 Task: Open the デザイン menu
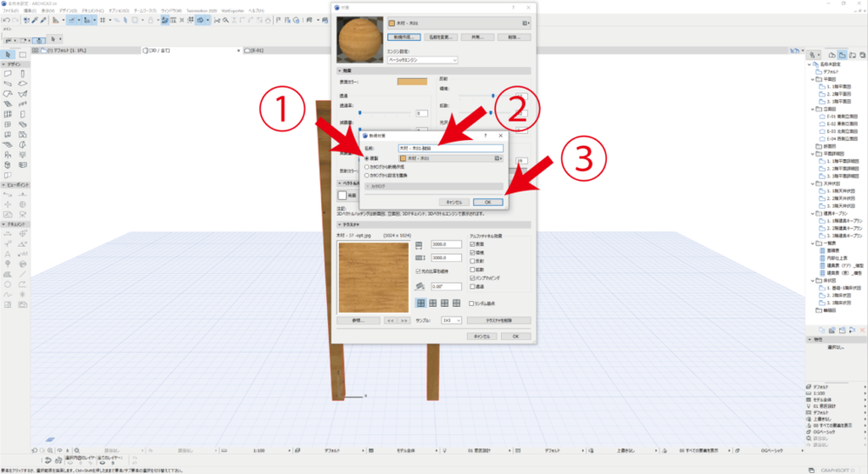69,10
